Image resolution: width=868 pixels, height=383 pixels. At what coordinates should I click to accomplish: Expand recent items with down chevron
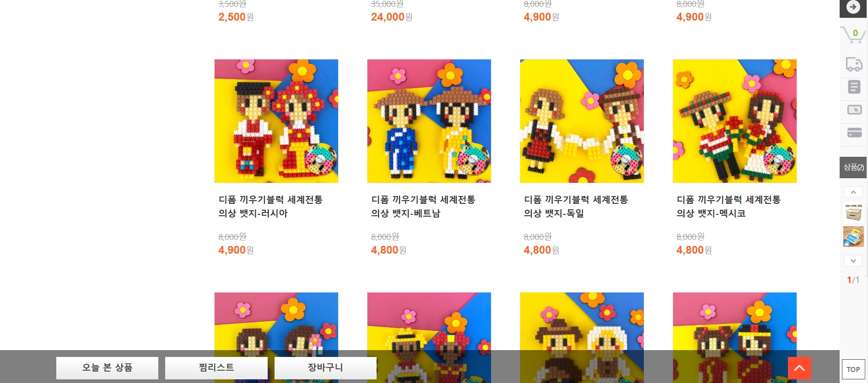pyautogui.click(x=853, y=261)
